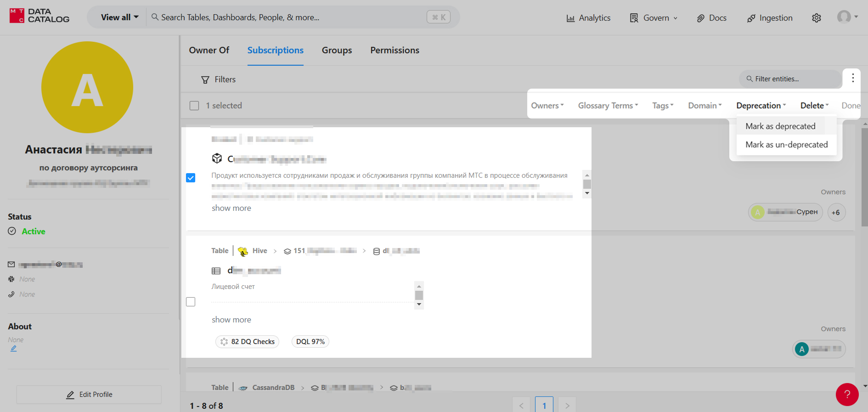Screen dimensions: 868x412
Task: Click the Analytics chart icon
Action: point(570,18)
